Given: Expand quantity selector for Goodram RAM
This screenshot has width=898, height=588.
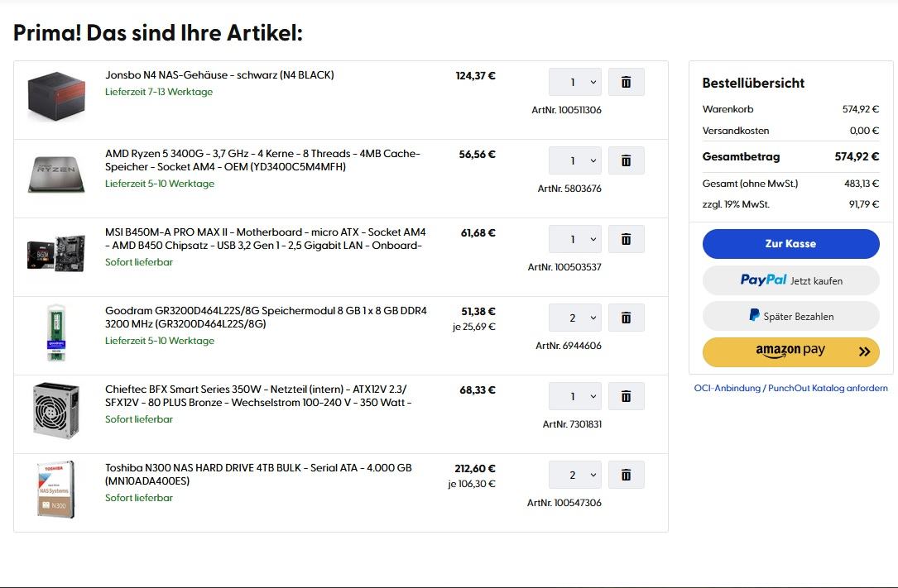Looking at the screenshot, I should click(575, 318).
